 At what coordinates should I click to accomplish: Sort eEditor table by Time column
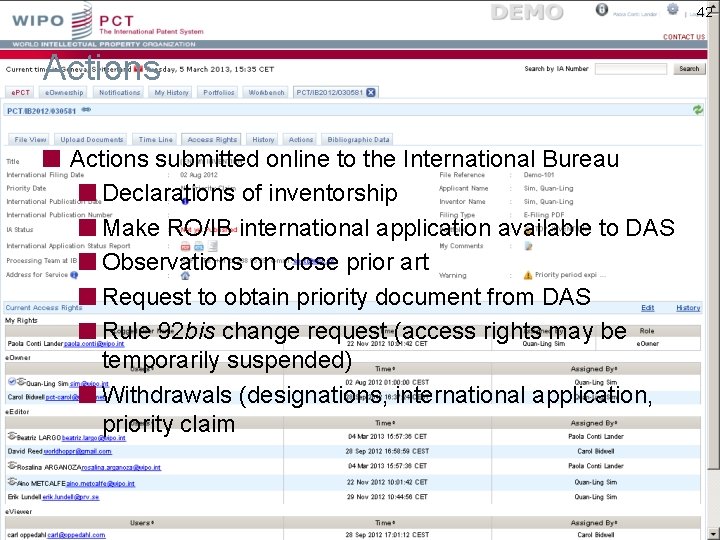click(x=385, y=423)
